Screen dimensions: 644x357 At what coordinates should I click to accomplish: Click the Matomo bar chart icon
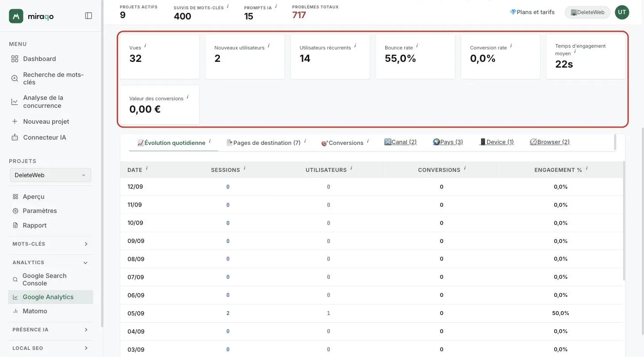tap(15, 311)
